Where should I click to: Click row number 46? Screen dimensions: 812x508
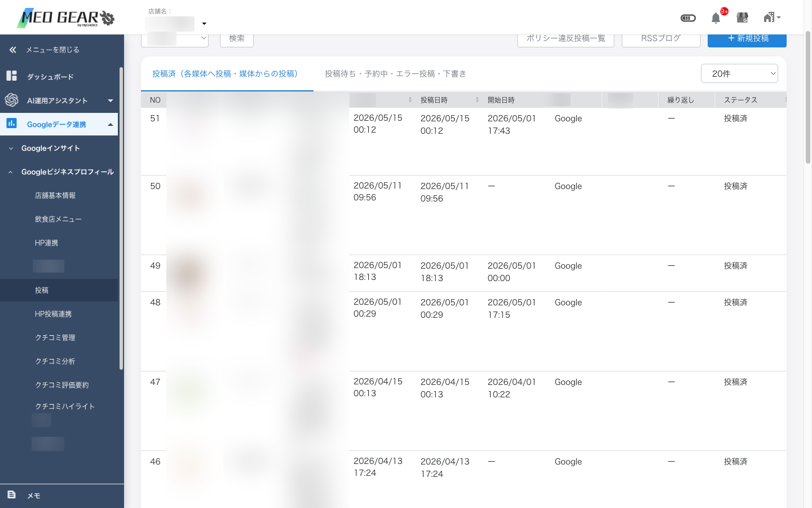click(x=155, y=462)
